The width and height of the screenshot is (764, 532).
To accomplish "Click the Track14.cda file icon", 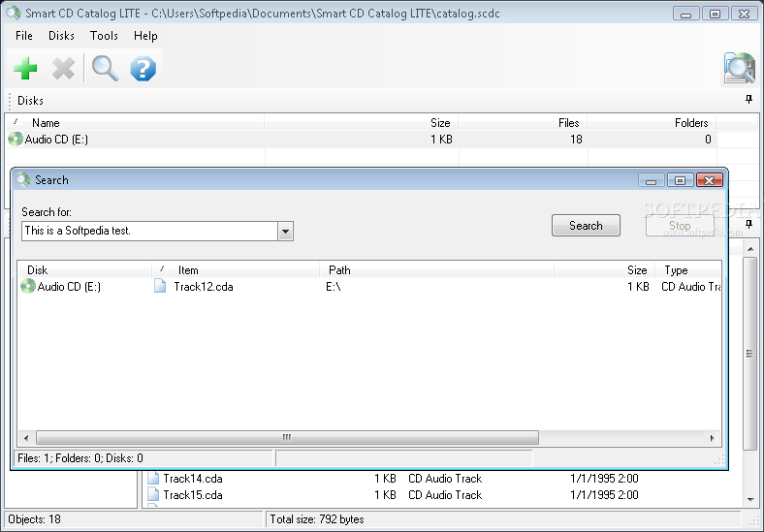I will pyautogui.click(x=153, y=478).
